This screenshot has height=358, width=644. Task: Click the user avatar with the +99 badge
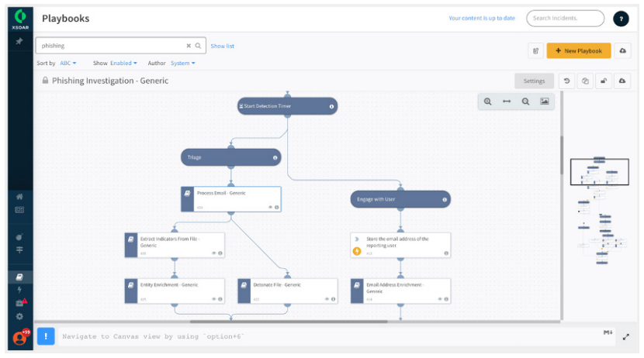(20, 337)
